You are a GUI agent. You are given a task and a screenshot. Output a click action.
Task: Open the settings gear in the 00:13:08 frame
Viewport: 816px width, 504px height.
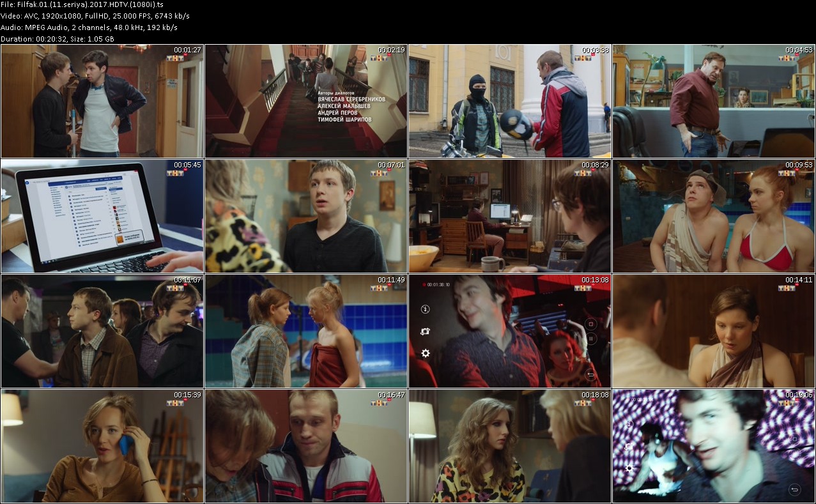pyautogui.click(x=426, y=353)
